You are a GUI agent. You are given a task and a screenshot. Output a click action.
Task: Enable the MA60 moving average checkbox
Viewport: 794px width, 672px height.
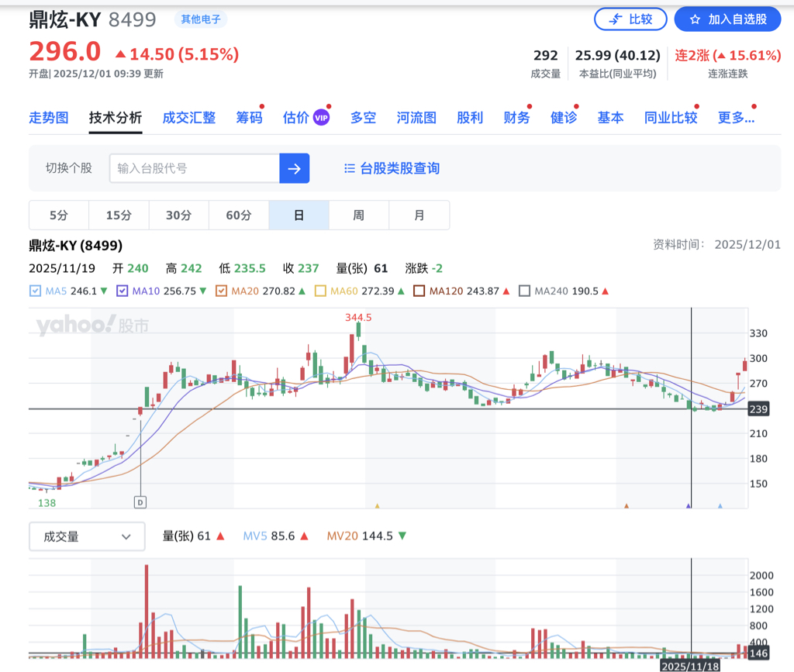click(x=320, y=291)
